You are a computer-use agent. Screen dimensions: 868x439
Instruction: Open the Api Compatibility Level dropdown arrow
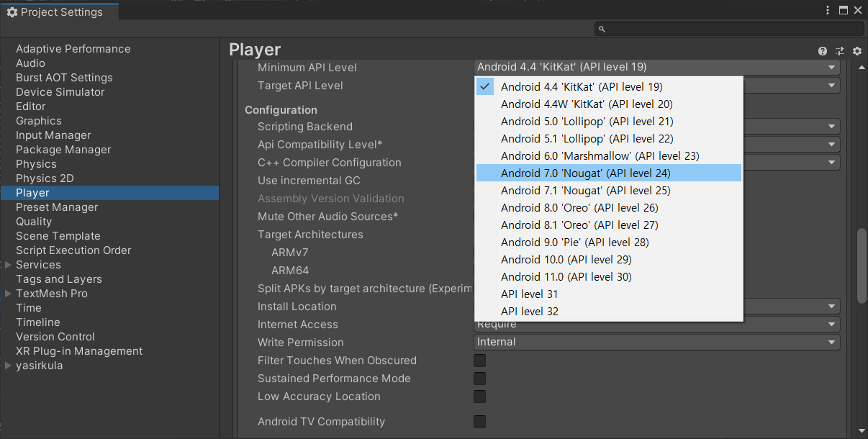point(832,145)
